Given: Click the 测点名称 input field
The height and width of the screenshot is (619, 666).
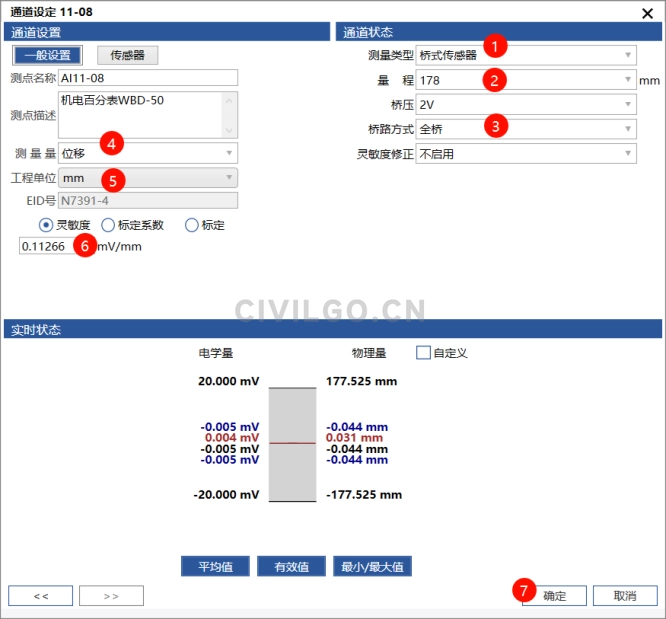Looking at the screenshot, I should (148, 78).
